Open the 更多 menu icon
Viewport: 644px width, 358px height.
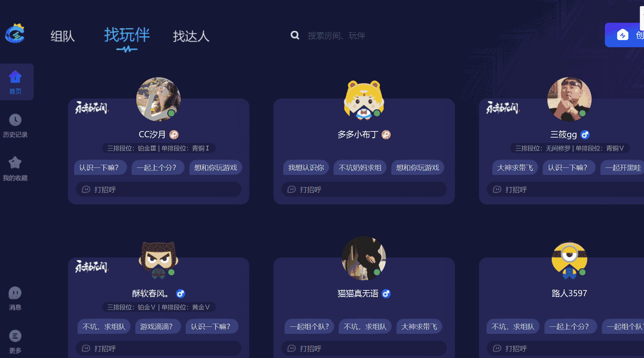click(x=15, y=336)
